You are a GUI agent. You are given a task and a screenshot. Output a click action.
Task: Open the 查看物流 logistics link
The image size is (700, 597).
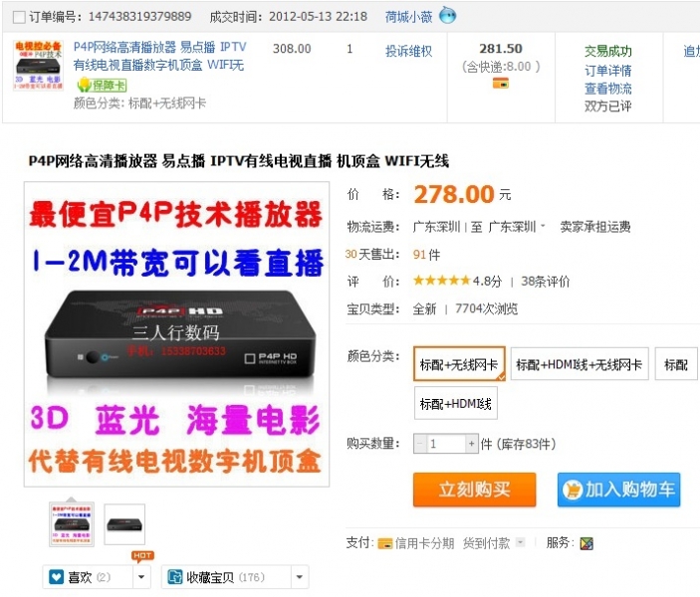tap(607, 89)
